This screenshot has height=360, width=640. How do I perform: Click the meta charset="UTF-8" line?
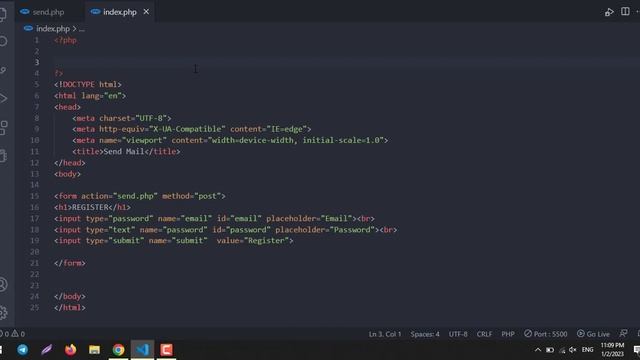click(x=122, y=118)
